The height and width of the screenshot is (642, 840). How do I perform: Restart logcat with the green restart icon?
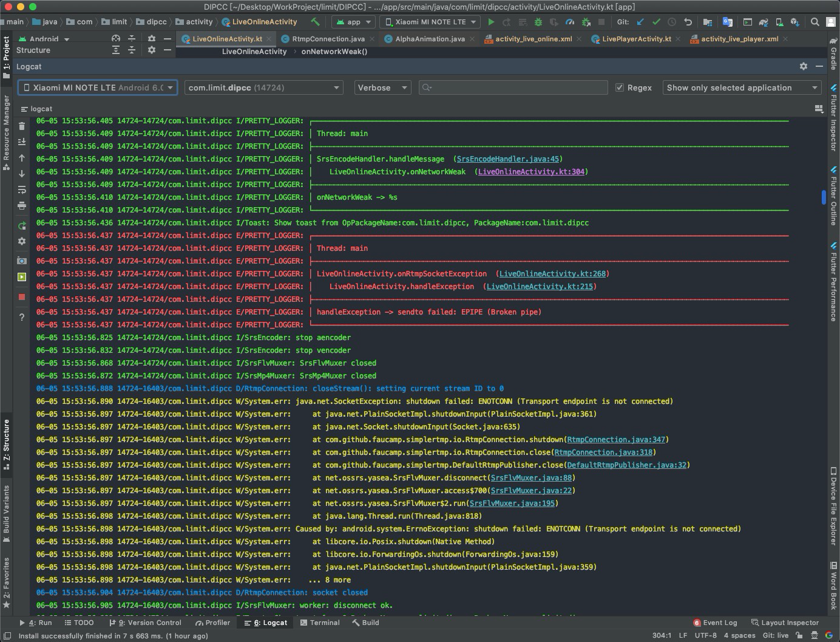pos(22,225)
